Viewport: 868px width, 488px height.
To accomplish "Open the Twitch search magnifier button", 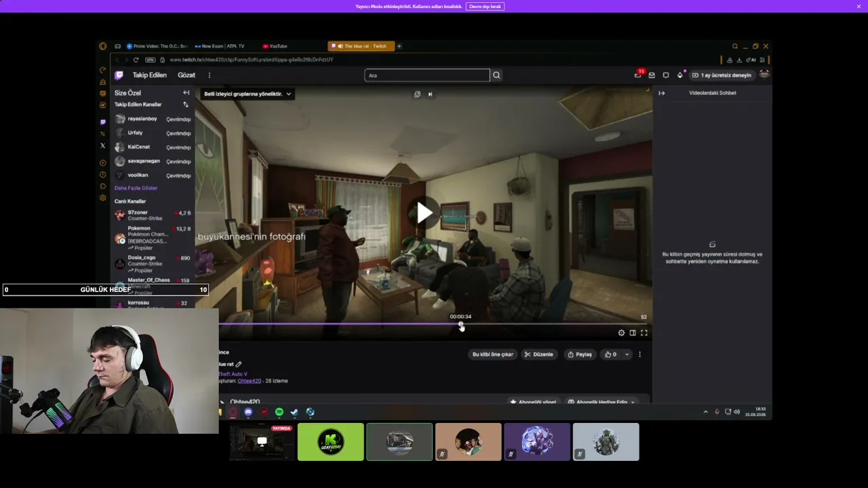I will 496,75.
